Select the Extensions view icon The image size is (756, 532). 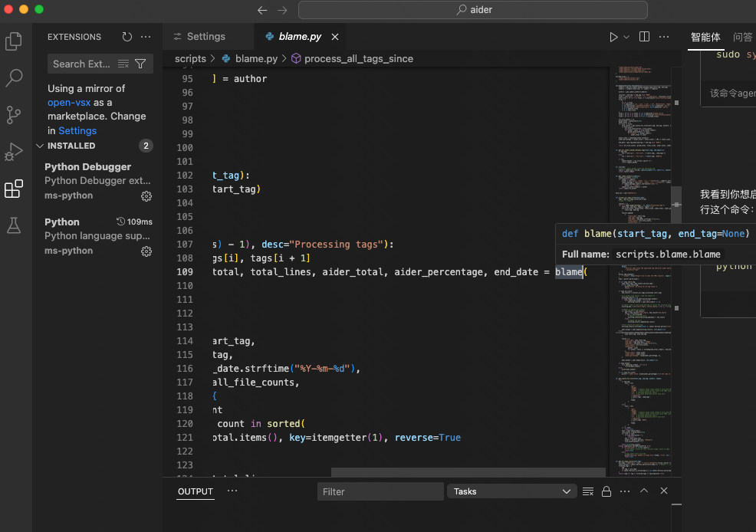[x=14, y=189]
